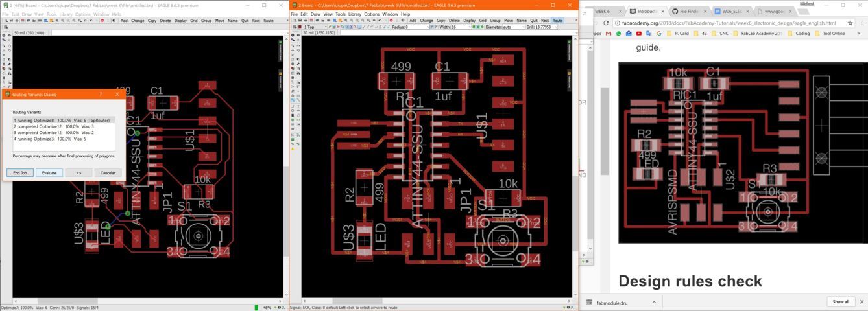Image resolution: width=868 pixels, height=311 pixels.
Task: Open Coding bookmarks folder
Action: 799,33
